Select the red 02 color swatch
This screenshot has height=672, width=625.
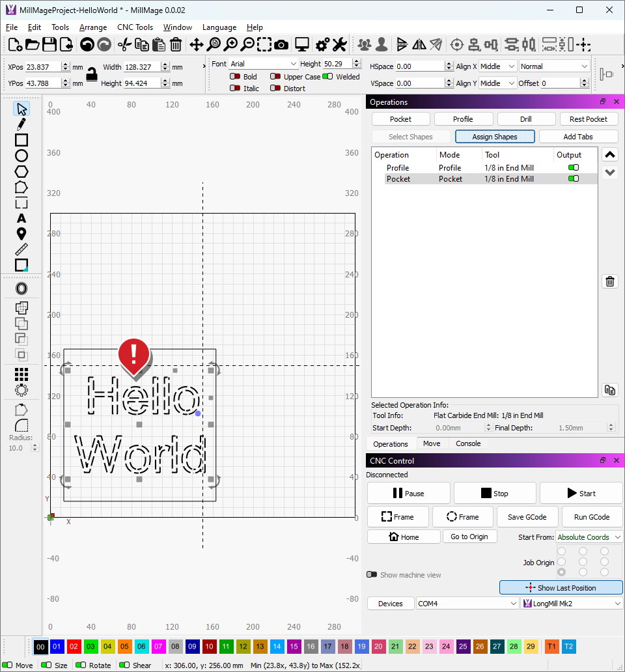[x=74, y=647]
